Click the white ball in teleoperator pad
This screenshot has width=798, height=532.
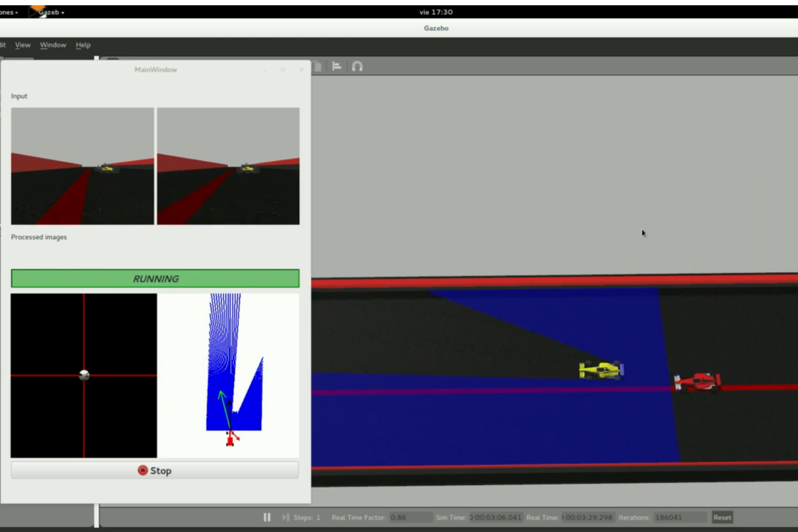pyautogui.click(x=84, y=375)
